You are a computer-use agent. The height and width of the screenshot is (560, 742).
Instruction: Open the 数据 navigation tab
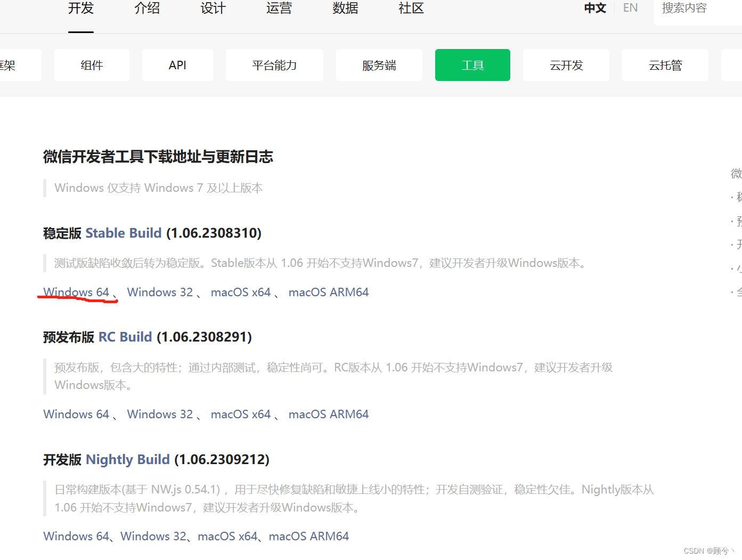pyautogui.click(x=345, y=9)
